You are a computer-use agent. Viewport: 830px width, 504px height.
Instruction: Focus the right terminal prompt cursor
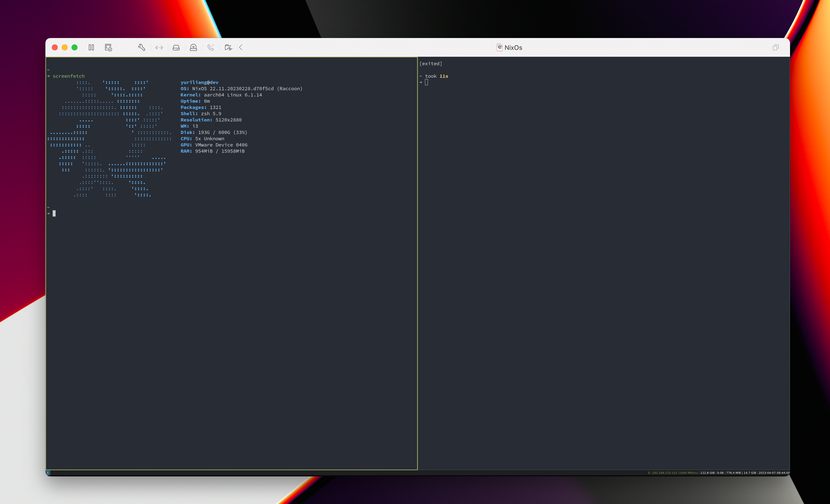tap(426, 82)
